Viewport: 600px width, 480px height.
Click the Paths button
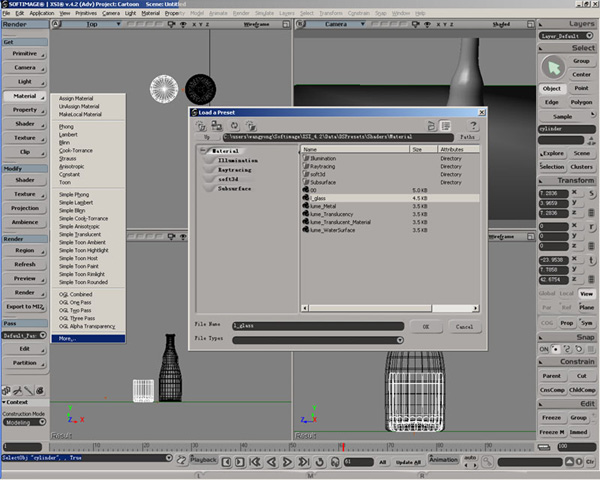[467, 137]
